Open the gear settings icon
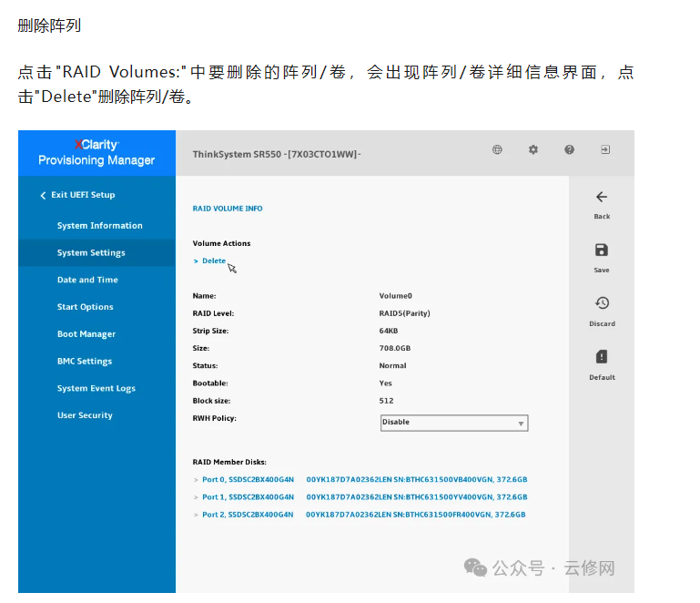The height and width of the screenshot is (603, 700). [533, 149]
